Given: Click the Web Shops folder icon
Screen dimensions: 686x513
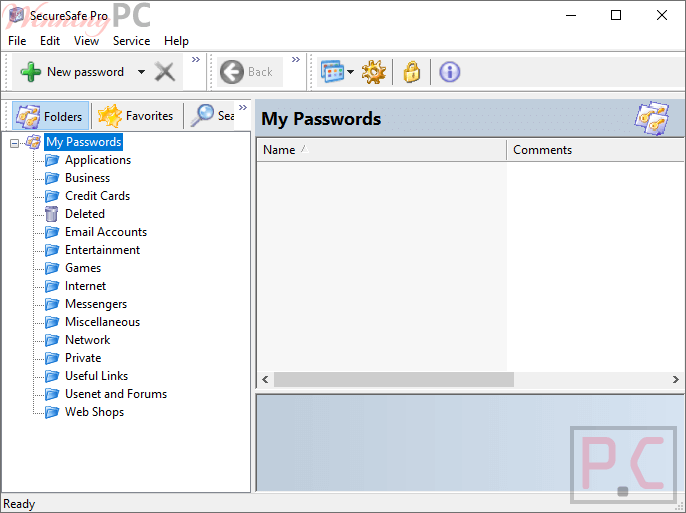Looking at the screenshot, I should click(52, 412).
